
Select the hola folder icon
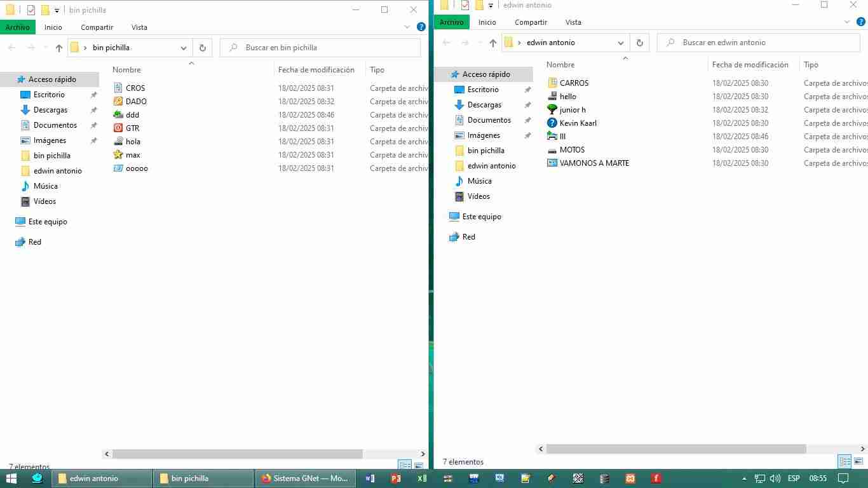click(118, 142)
